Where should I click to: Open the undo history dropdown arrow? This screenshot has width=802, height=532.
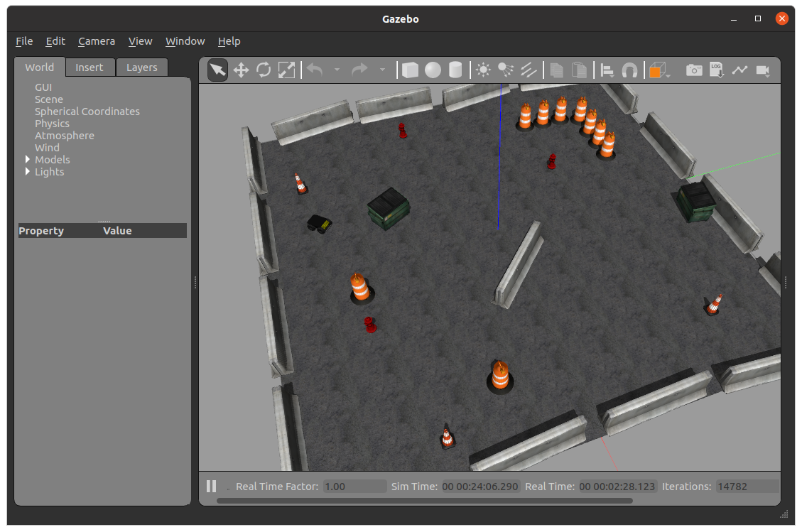(337, 70)
